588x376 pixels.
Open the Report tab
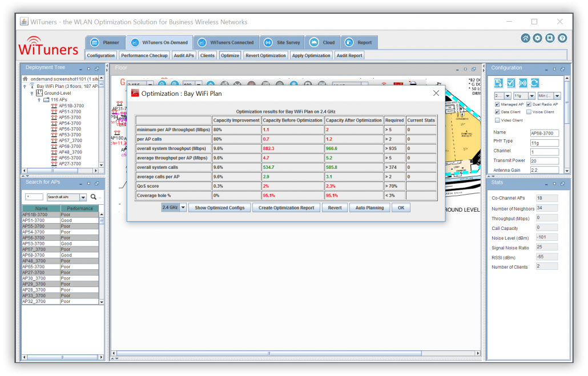[x=359, y=42]
